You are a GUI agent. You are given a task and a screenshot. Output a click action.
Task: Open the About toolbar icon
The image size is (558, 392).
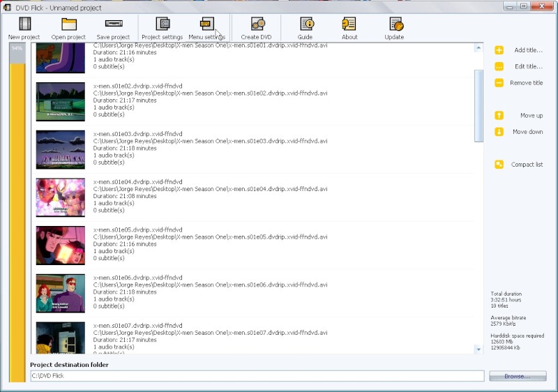349,24
